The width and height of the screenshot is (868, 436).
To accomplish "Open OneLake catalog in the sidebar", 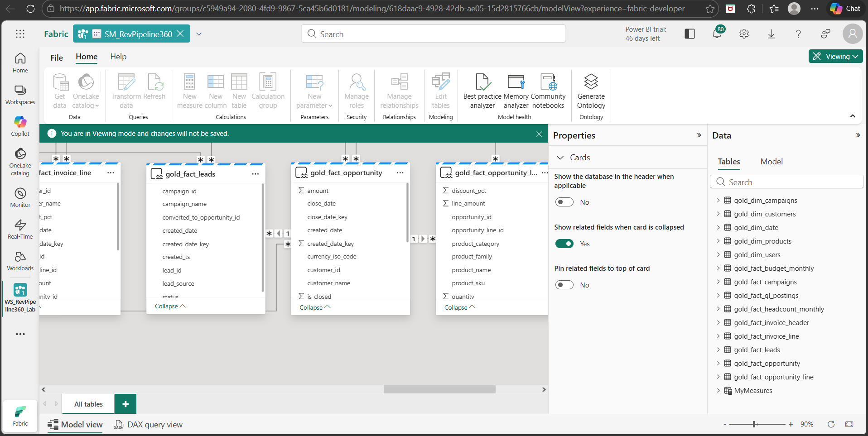I will (20, 161).
